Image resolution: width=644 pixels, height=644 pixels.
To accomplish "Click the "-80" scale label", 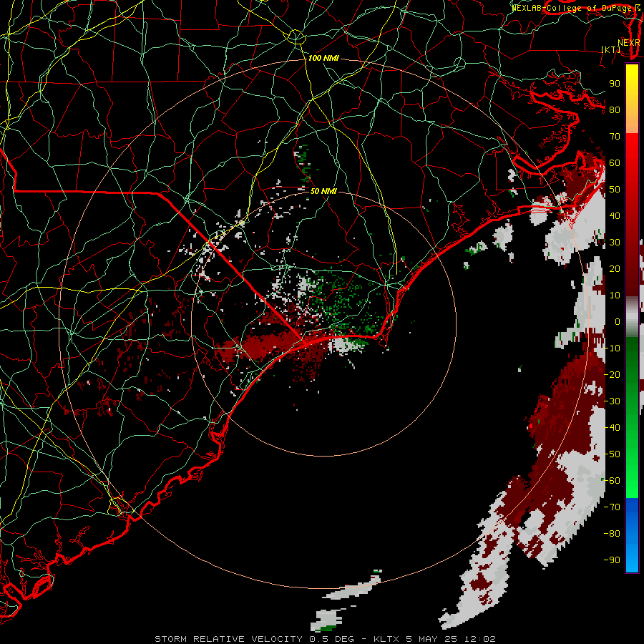I will [x=612, y=534].
